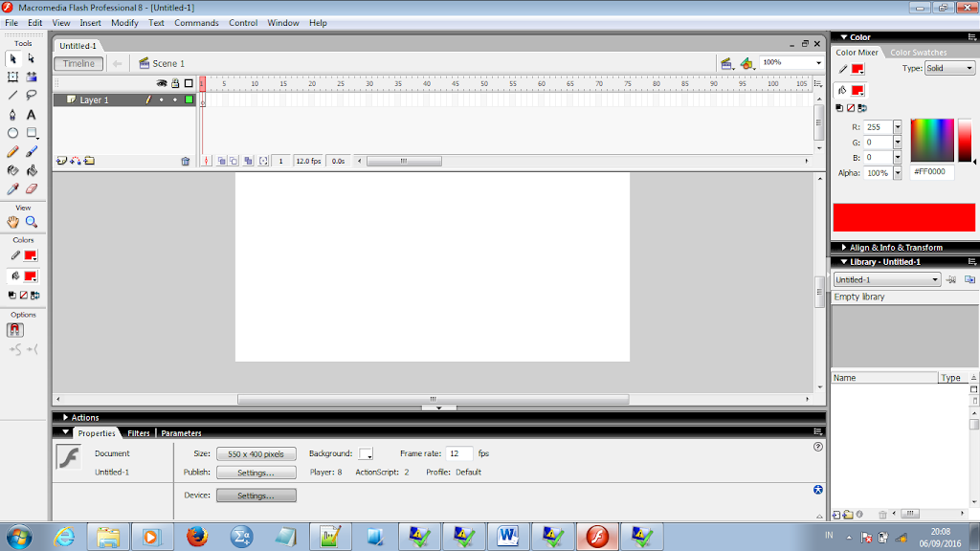
Task: Open the Insert menu
Action: 90,23
